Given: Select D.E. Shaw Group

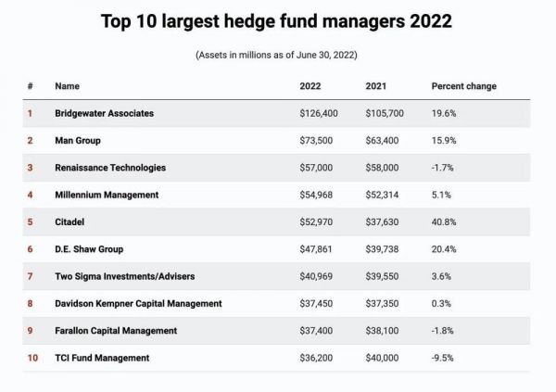Looking at the screenshot, I should coord(89,249).
